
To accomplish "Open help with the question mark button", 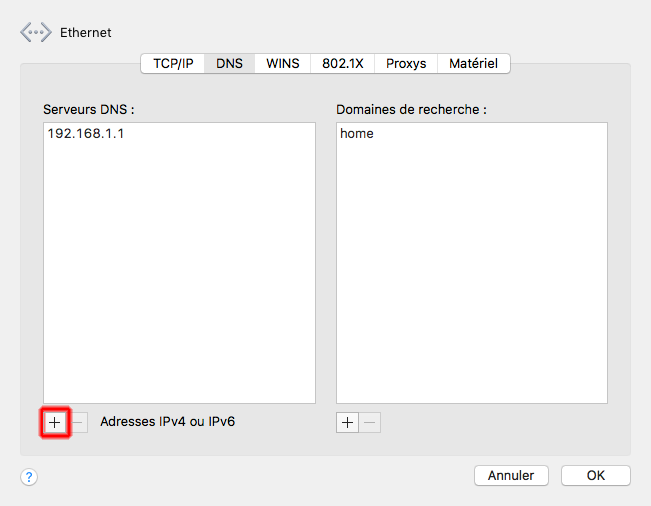I will click(29, 477).
